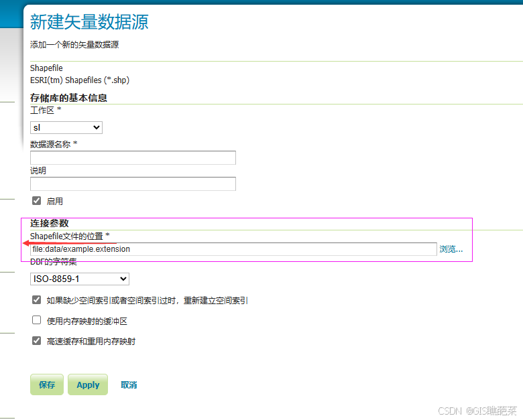The height and width of the screenshot is (420, 523).
Task: Click the 新建矢量数据源 page heading
Action: [89, 22]
